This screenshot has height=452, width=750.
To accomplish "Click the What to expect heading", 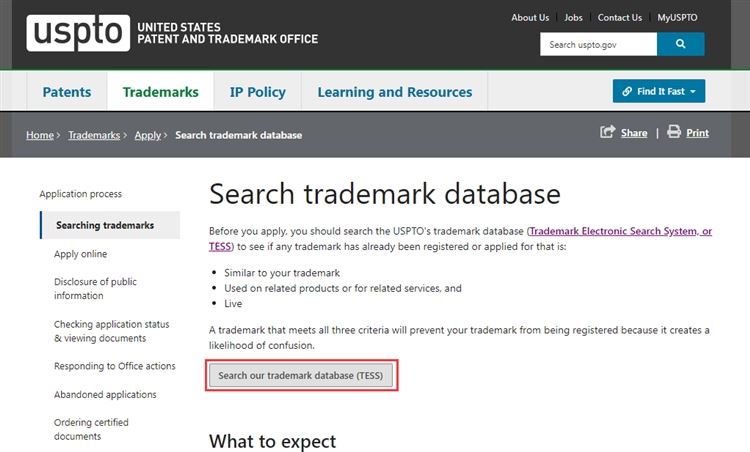I will 273,441.
